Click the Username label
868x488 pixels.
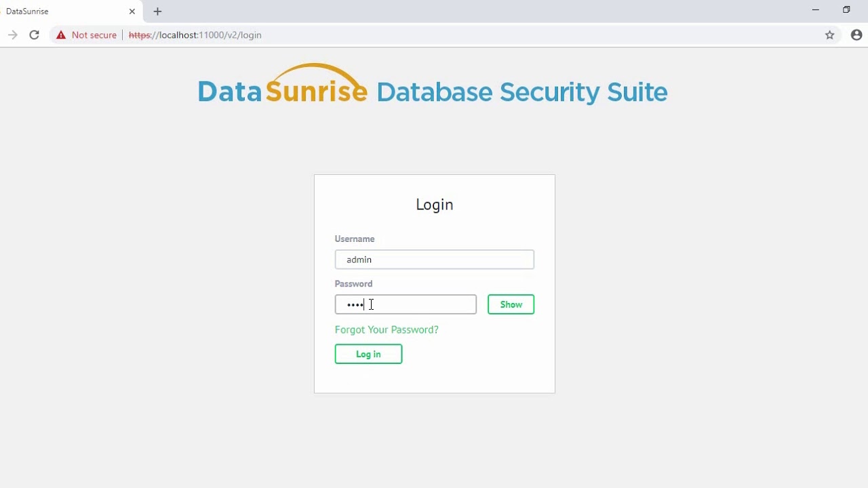pos(355,239)
